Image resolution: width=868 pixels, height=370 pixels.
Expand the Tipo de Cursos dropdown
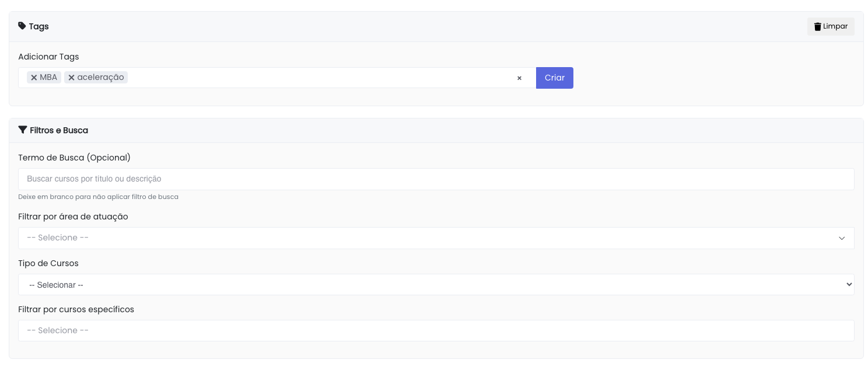pyautogui.click(x=436, y=285)
